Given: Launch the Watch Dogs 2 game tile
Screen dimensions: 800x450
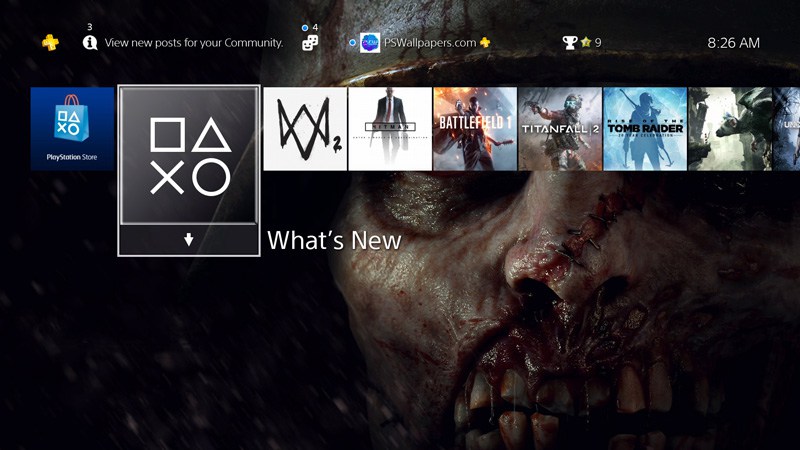Looking at the screenshot, I should 305,129.
